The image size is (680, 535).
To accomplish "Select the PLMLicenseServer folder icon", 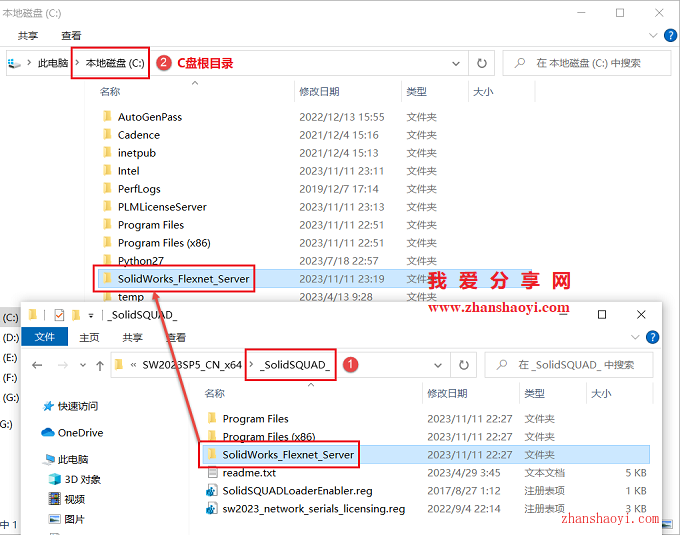I will pos(107,206).
